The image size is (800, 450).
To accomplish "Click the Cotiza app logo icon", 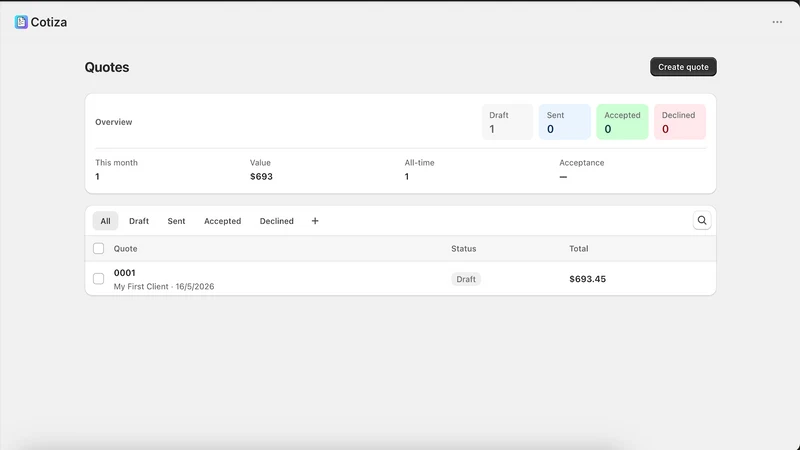I will click(21, 22).
